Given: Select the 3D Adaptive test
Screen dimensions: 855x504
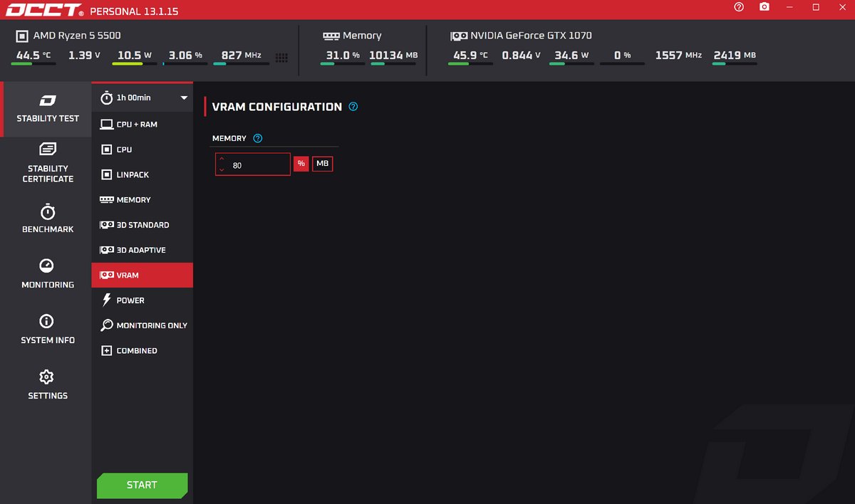Looking at the screenshot, I should pos(142,250).
